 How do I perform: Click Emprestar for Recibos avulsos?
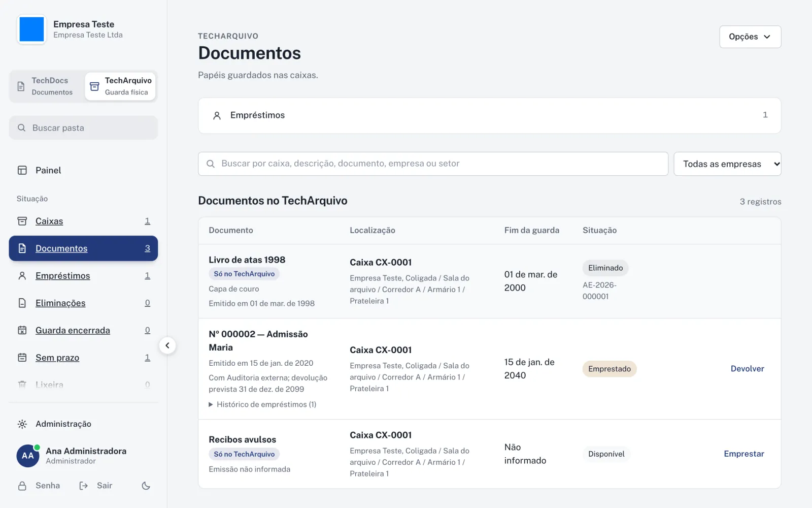[743, 454]
